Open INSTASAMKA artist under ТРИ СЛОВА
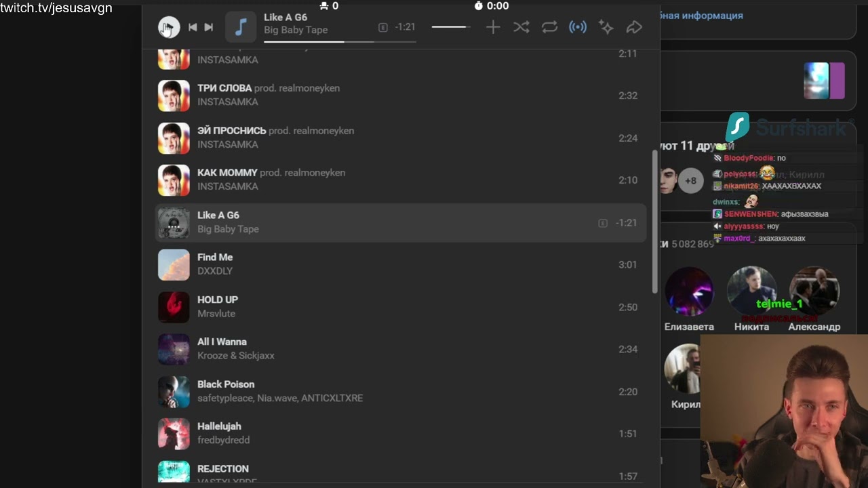Image resolution: width=868 pixels, height=488 pixels. [228, 102]
